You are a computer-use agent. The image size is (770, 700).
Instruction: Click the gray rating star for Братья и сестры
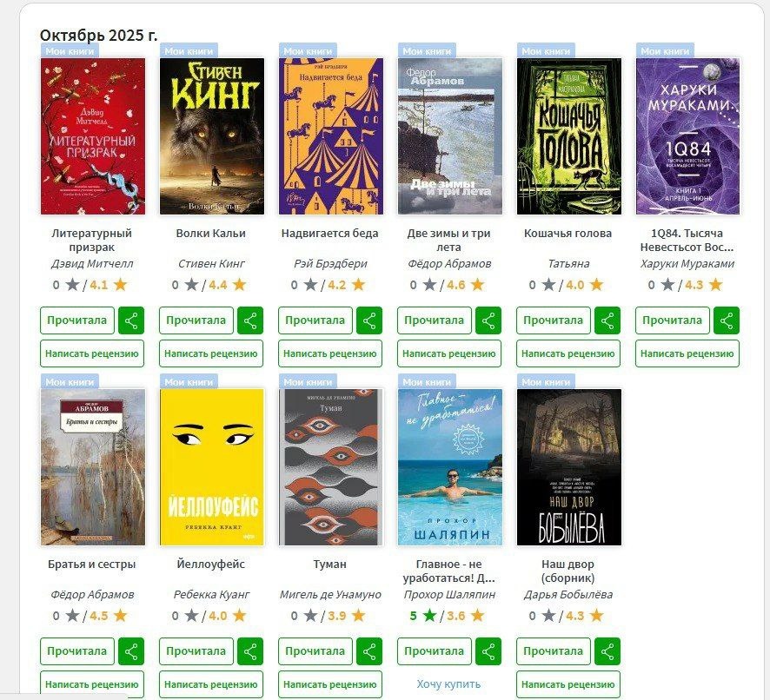72,615
